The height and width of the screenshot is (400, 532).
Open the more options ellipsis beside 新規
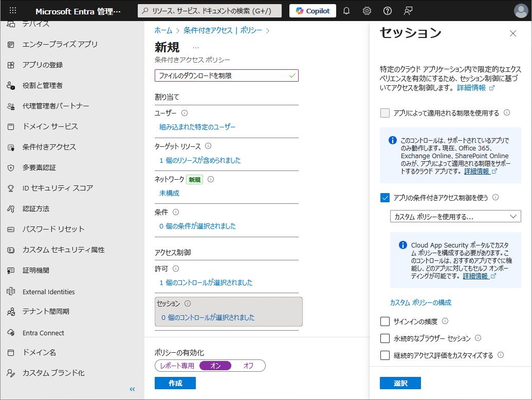[196, 48]
